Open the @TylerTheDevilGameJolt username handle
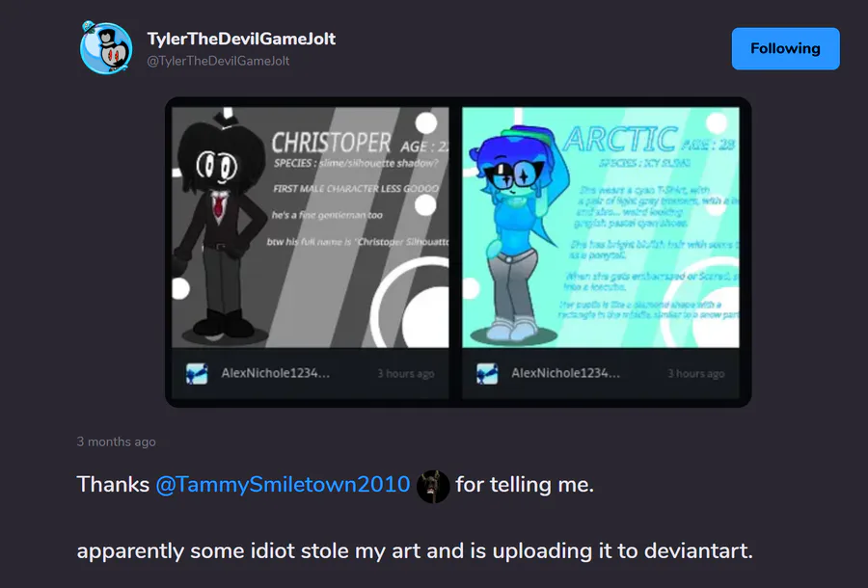 tap(218, 61)
